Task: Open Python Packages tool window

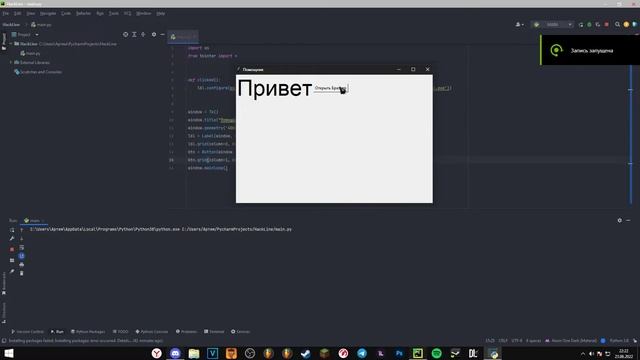Action: coord(88,331)
